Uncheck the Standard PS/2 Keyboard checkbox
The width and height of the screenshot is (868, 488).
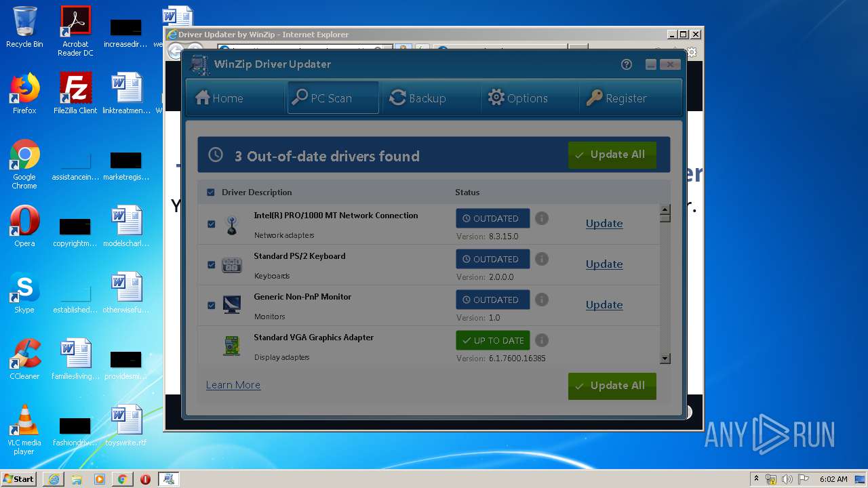click(211, 264)
